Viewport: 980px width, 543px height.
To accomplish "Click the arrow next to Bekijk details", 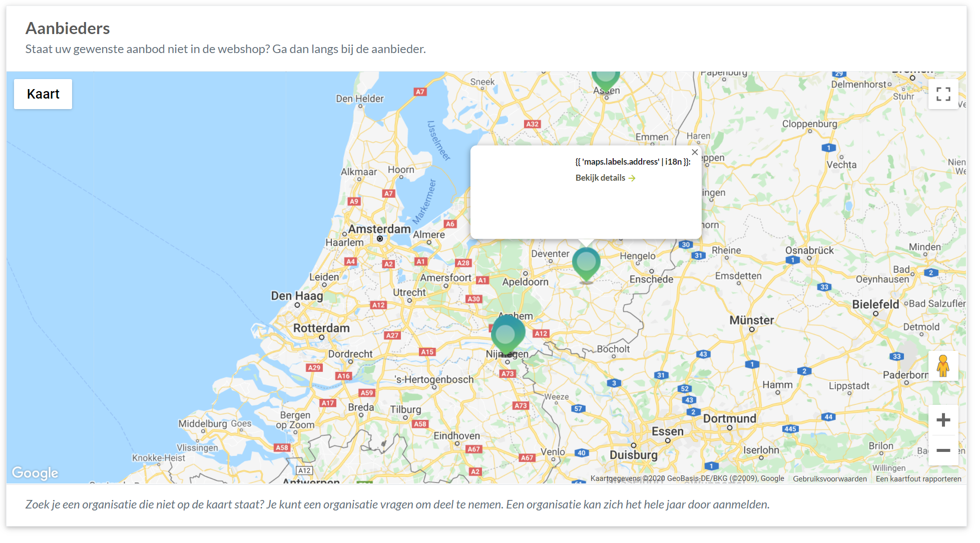I will (632, 178).
